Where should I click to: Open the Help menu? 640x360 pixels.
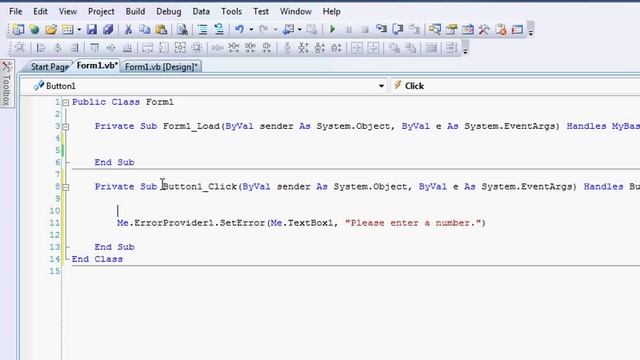click(x=331, y=11)
